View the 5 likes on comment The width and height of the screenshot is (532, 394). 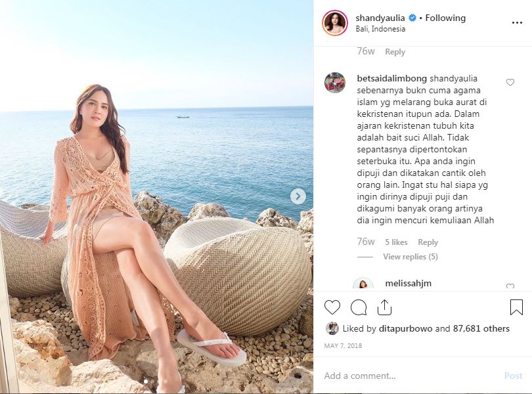point(396,242)
